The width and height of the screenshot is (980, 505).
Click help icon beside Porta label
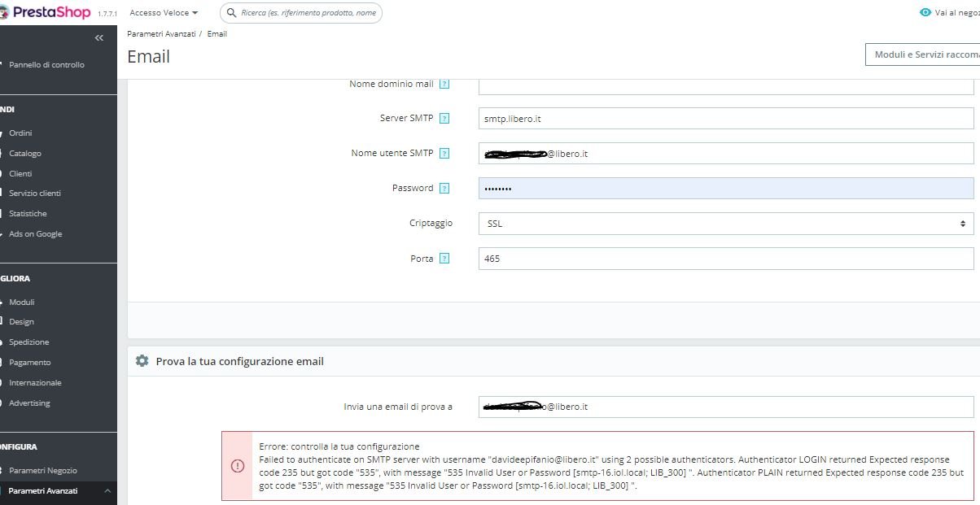point(444,259)
